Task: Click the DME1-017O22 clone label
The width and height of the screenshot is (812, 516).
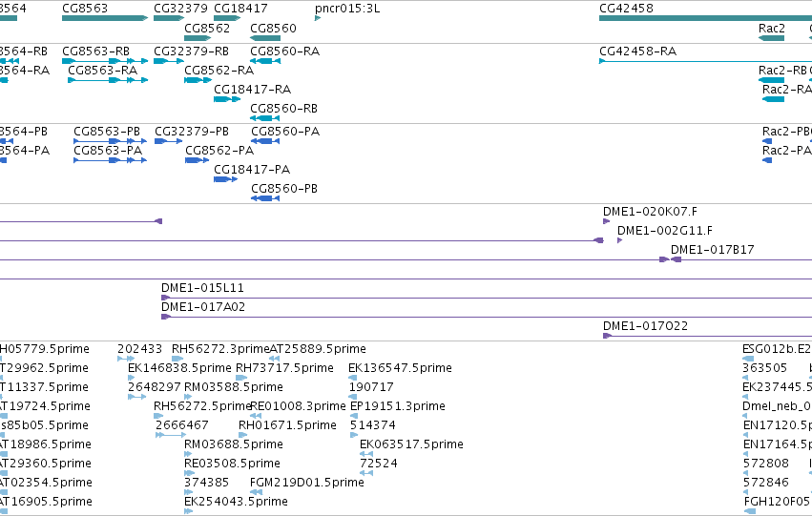Action: click(645, 326)
